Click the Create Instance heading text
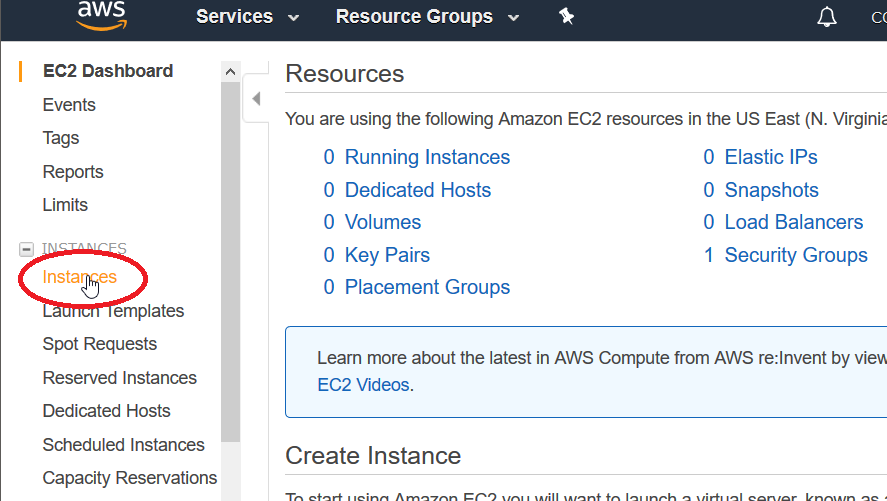This screenshot has height=501, width=887. pos(373,456)
